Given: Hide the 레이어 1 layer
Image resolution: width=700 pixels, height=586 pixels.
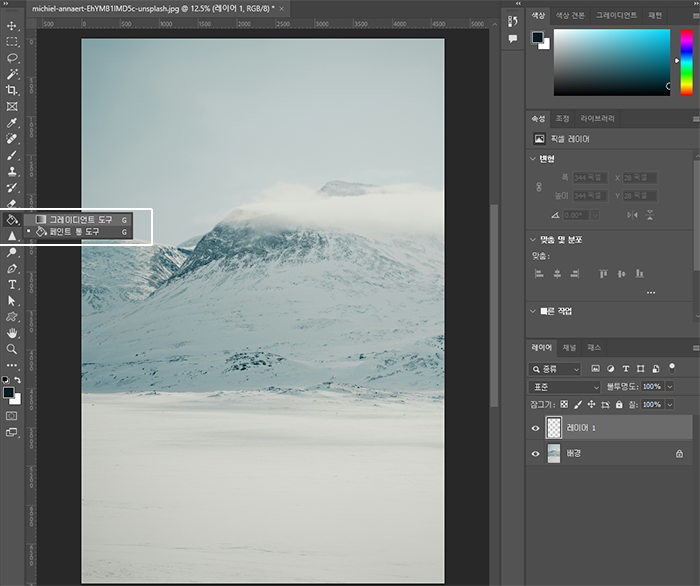Looking at the screenshot, I should pos(535,428).
